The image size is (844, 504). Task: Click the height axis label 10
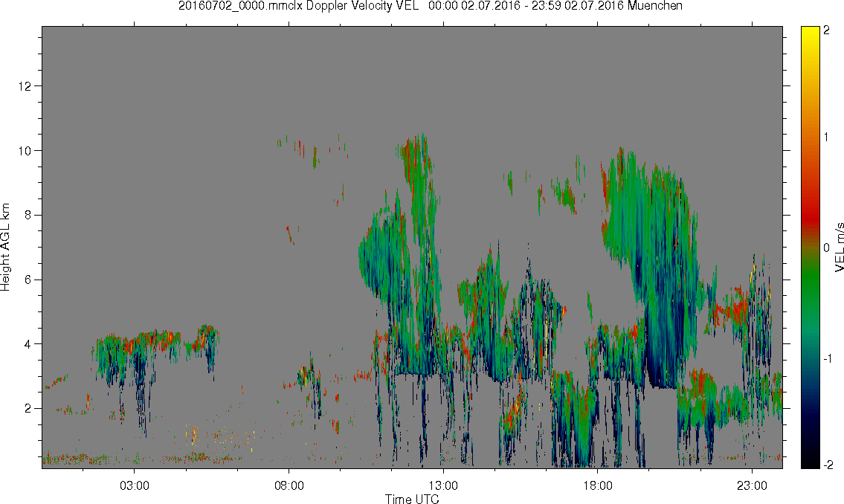pos(25,151)
